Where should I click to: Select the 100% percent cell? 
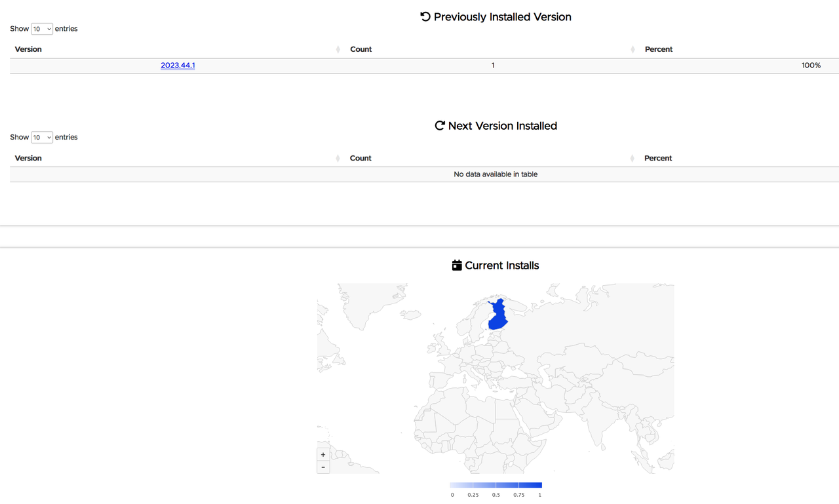[811, 66]
